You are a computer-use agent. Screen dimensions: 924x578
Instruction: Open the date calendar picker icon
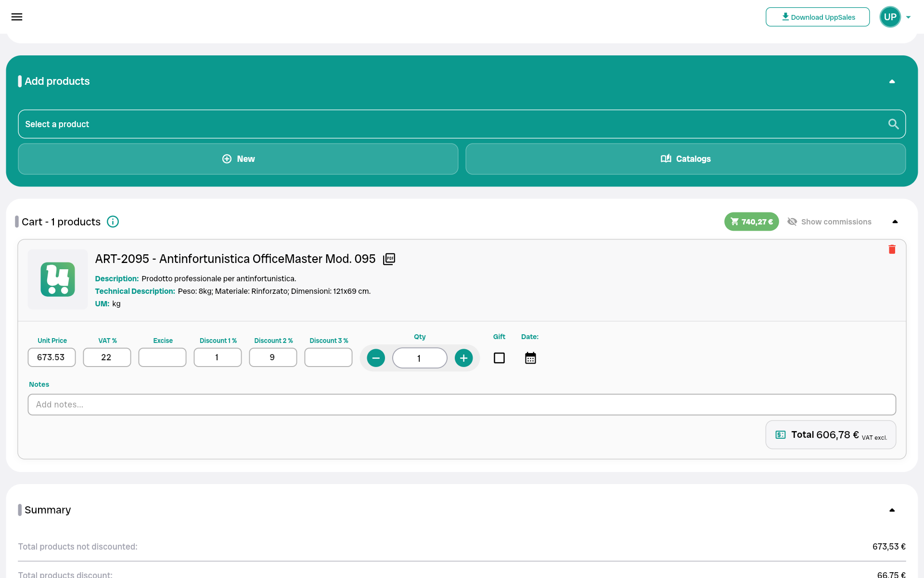coord(530,358)
